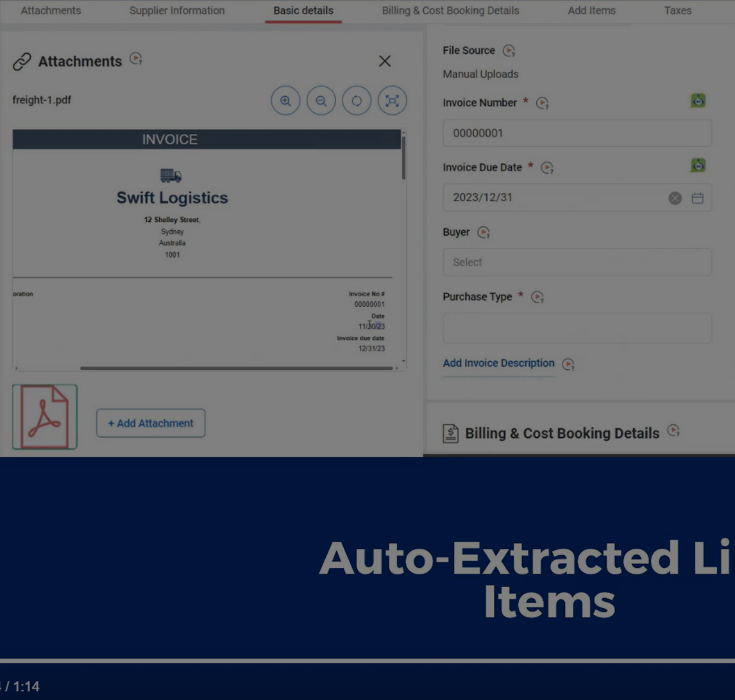Click the help icon beside Attachments heading

pos(136,59)
